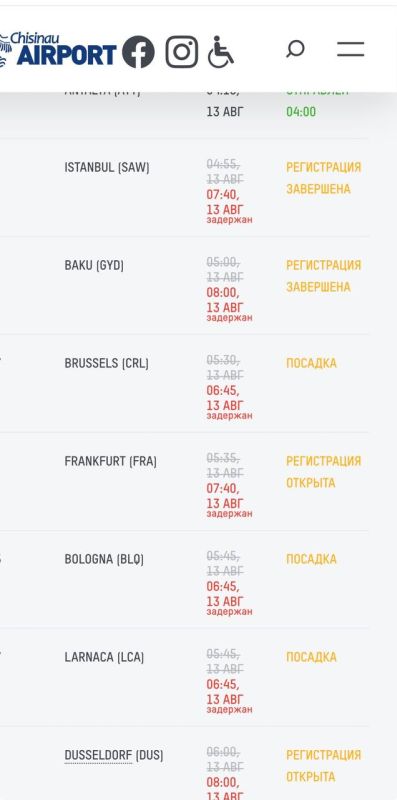Click the green 04:00 departed time
Viewport: 397px width, 800px height.
(x=301, y=112)
